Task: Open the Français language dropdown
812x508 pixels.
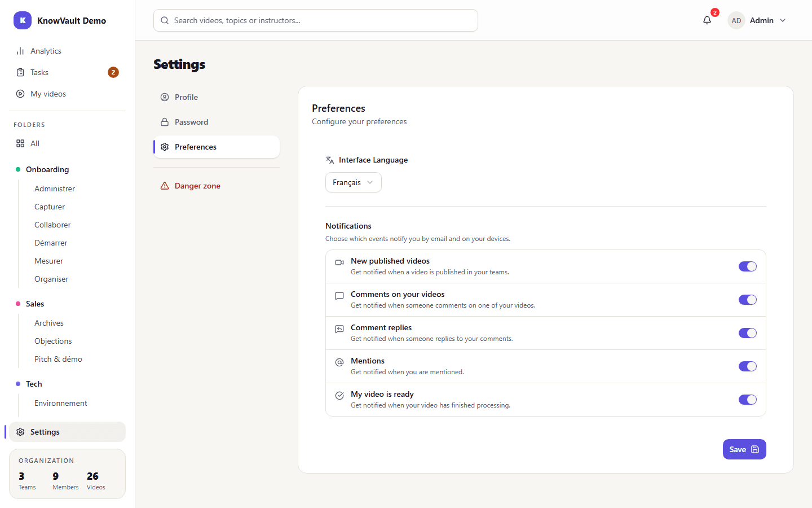Action: 354,182
